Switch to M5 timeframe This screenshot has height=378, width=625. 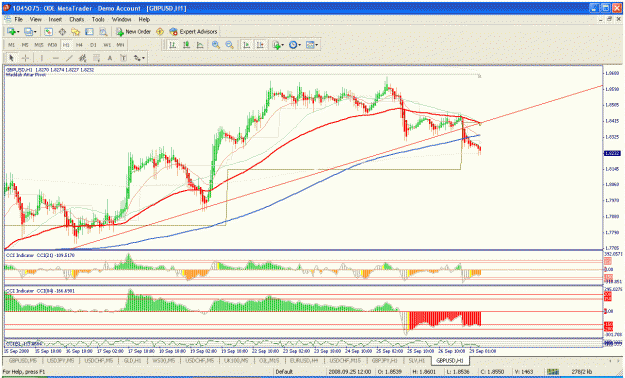coord(25,45)
